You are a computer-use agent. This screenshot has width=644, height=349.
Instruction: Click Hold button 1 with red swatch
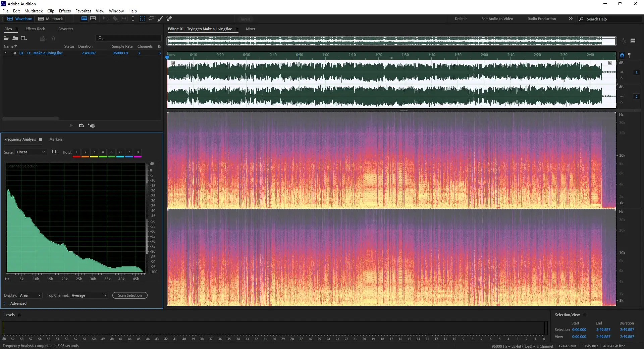(76, 152)
